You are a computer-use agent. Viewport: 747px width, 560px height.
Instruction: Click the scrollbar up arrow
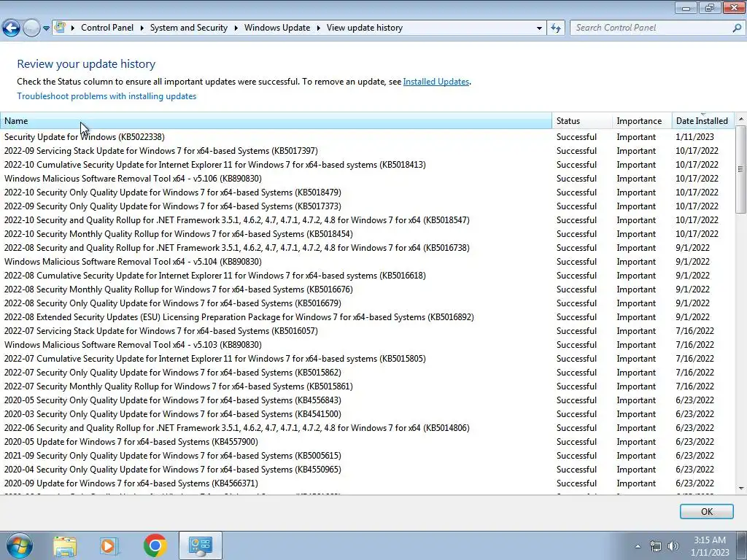741,119
